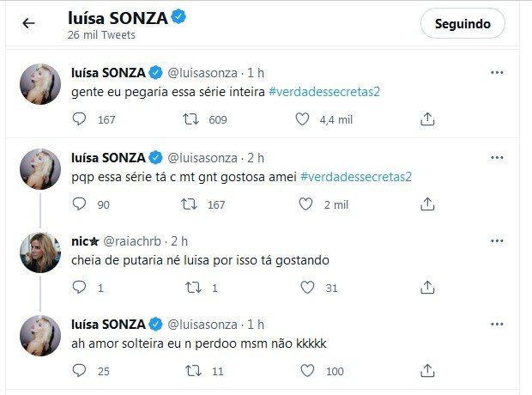Screen dimensions: 532x395
Task: Open more options on the first tweet
Action: [x=497, y=72]
